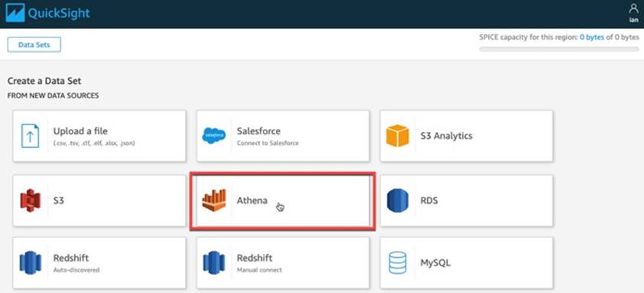644x293 pixels.
Task: Click the red S3 bucket icon
Action: [x=31, y=201]
